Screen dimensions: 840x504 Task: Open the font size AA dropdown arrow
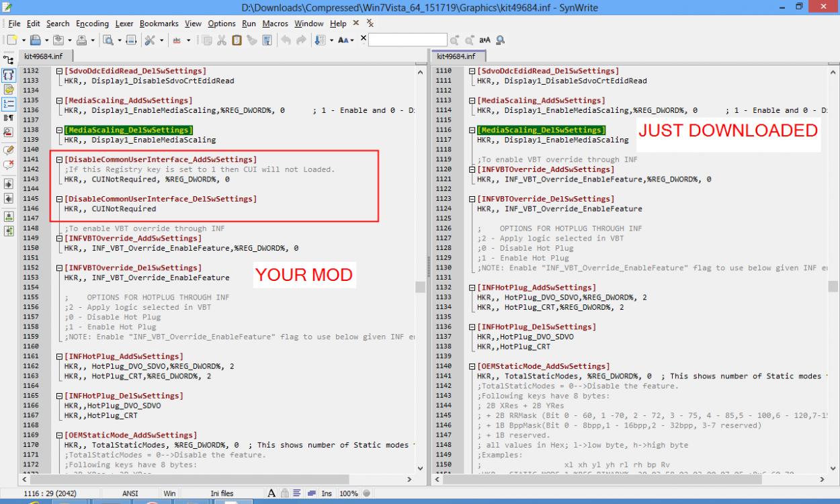point(351,40)
